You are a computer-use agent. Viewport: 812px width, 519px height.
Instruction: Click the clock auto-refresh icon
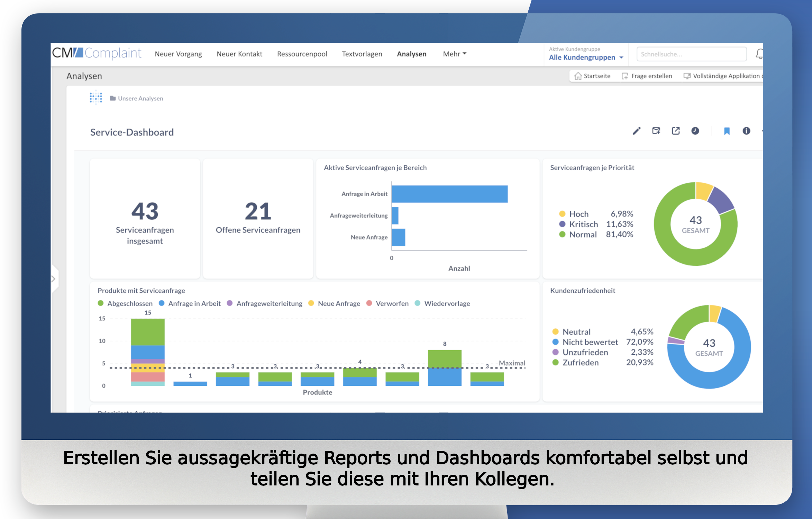pos(695,131)
